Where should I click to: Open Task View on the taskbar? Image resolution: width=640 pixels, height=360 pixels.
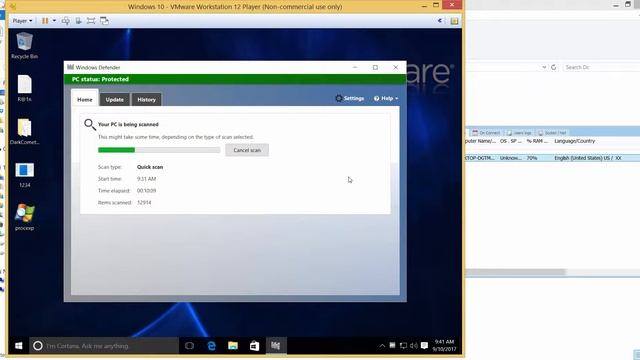coord(189,346)
